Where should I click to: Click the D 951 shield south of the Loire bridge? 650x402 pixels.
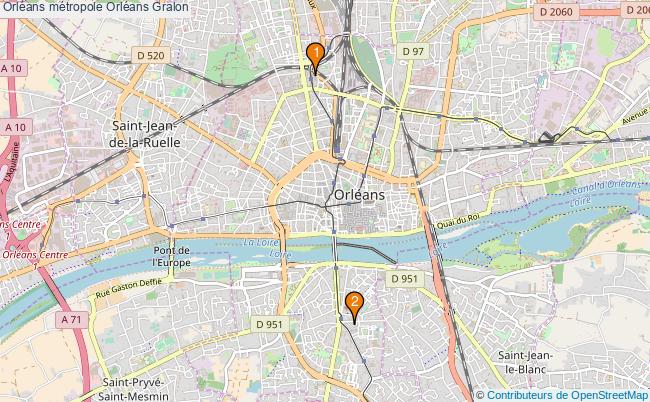(405, 279)
